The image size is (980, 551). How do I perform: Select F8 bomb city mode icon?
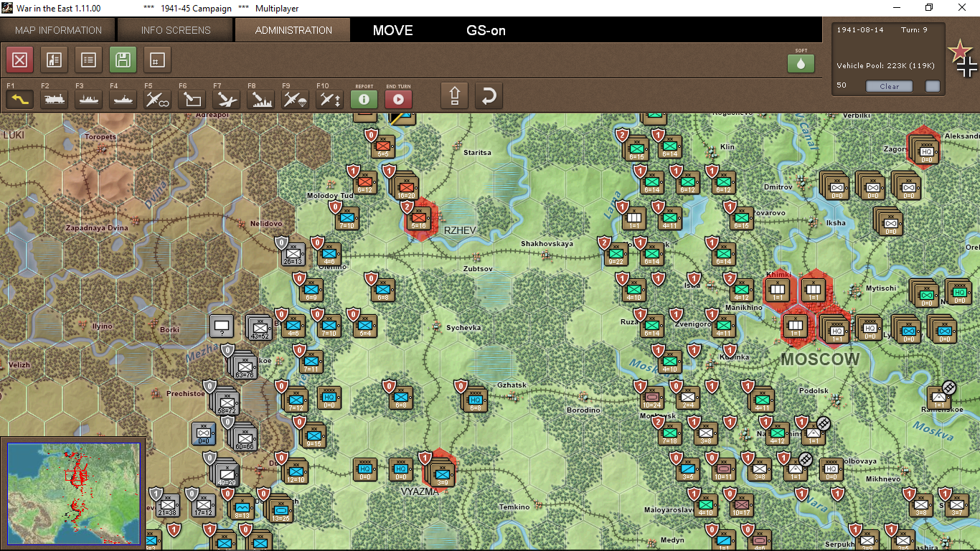click(260, 99)
